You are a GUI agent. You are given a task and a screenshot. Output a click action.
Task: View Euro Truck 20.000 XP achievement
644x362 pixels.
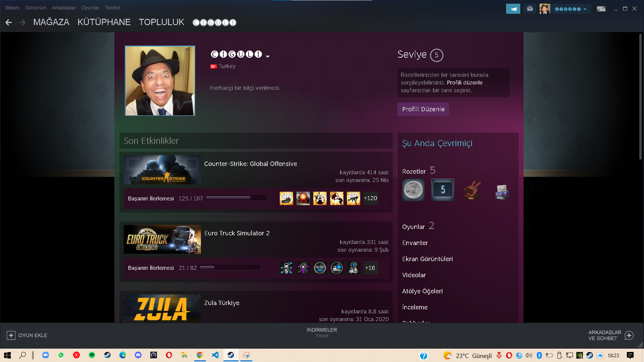pos(320,268)
